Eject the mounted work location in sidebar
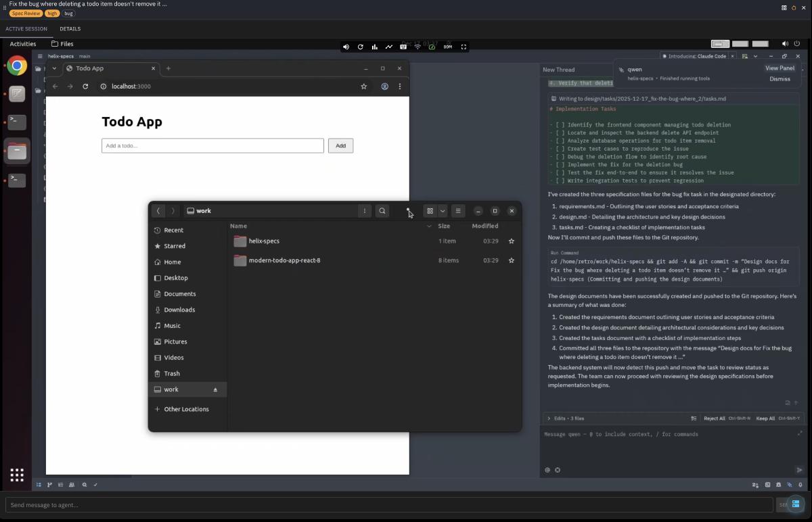Screen dimensions: 812x522 [x=215, y=389]
